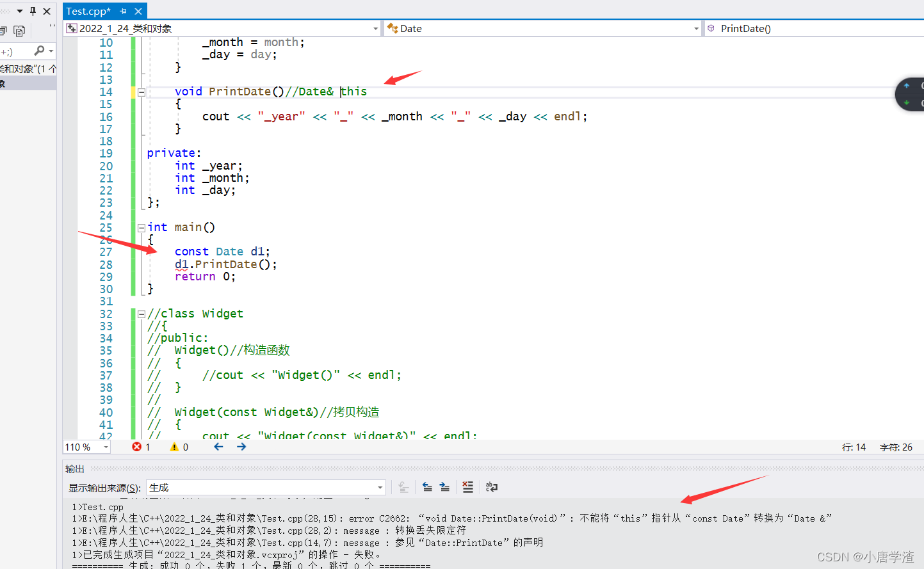
Task: Place cursor on 'const Date d1;' line
Action: click(222, 252)
